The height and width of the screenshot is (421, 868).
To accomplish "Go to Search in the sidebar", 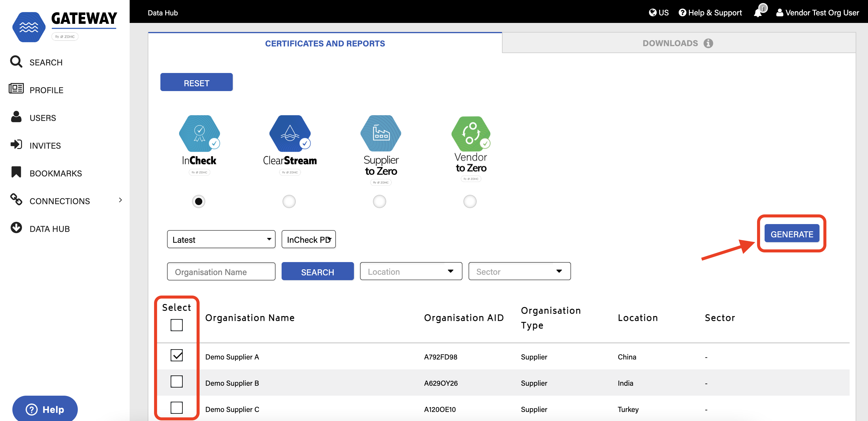I will pos(46,62).
